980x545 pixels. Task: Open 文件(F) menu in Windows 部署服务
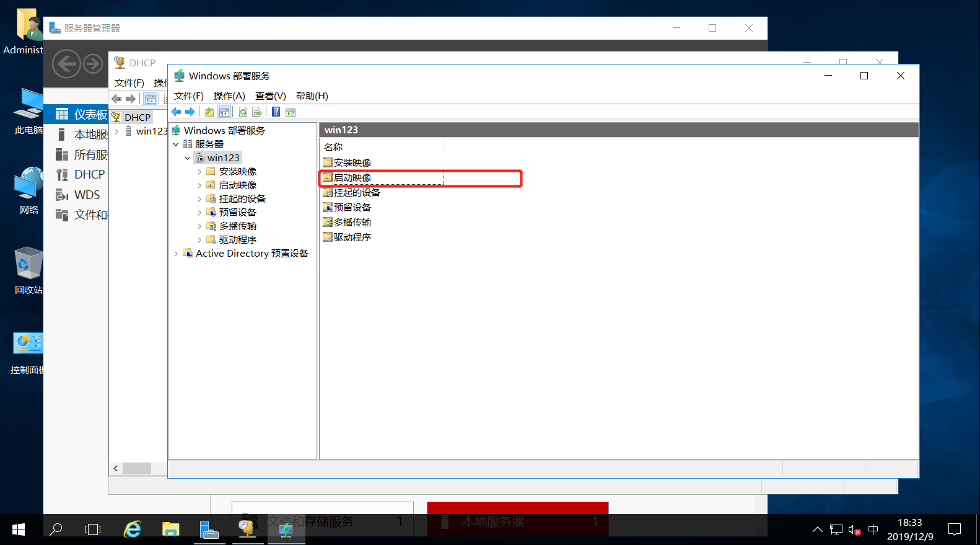(189, 96)
